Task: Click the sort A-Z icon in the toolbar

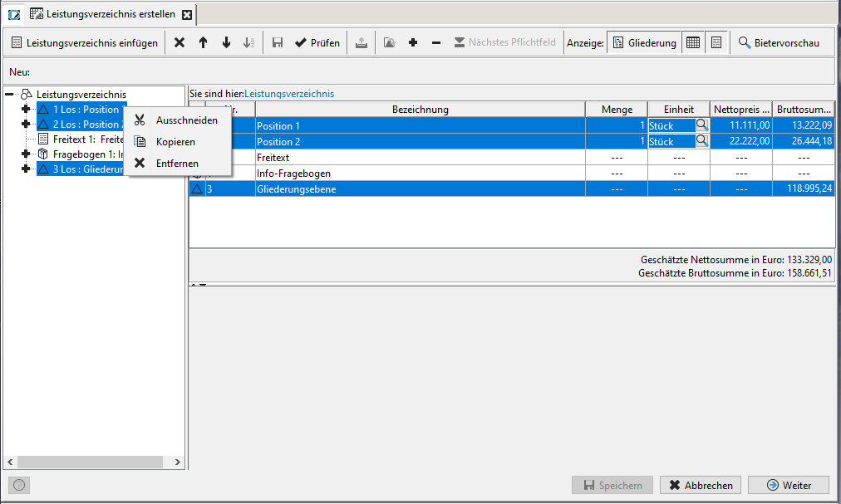Action: [x=248, y=42]
